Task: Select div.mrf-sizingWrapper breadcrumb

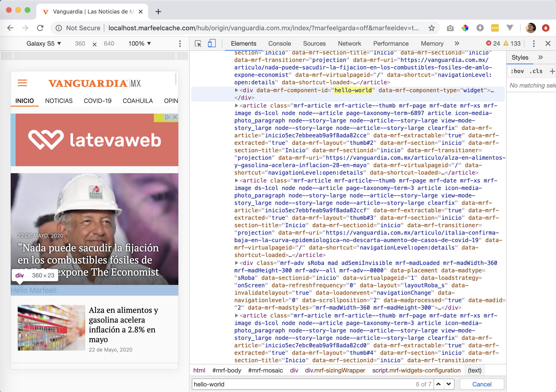Action: (x=335, y=371)
